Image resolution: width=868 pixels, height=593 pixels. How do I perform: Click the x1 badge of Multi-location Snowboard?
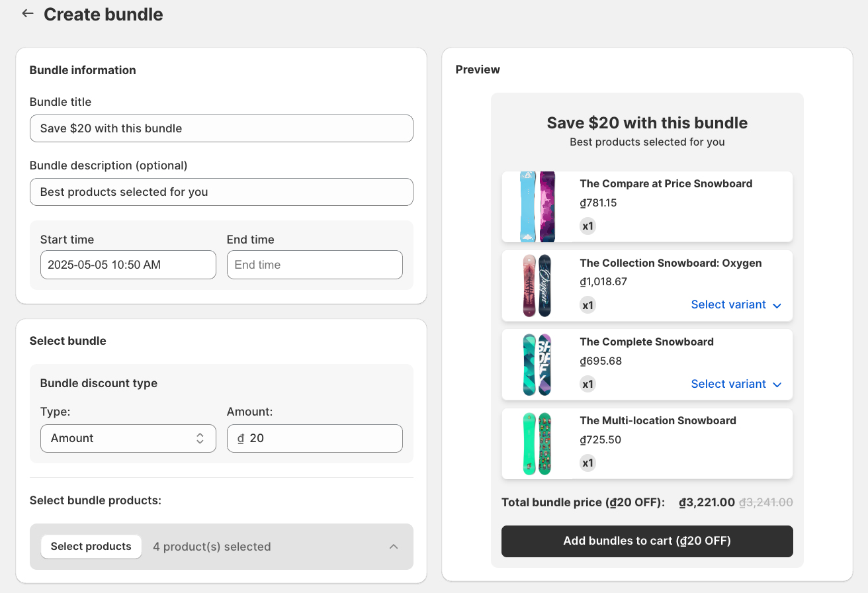tap(587, 463)
